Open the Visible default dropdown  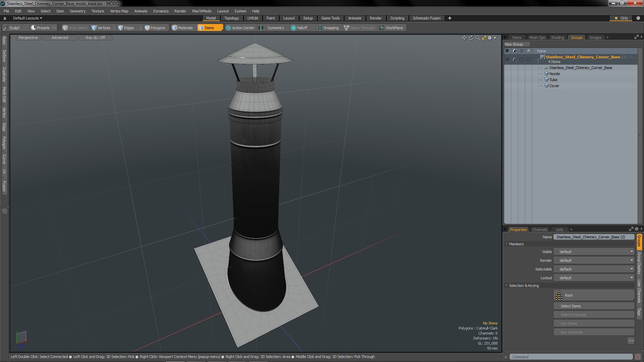tap(596, 252)
